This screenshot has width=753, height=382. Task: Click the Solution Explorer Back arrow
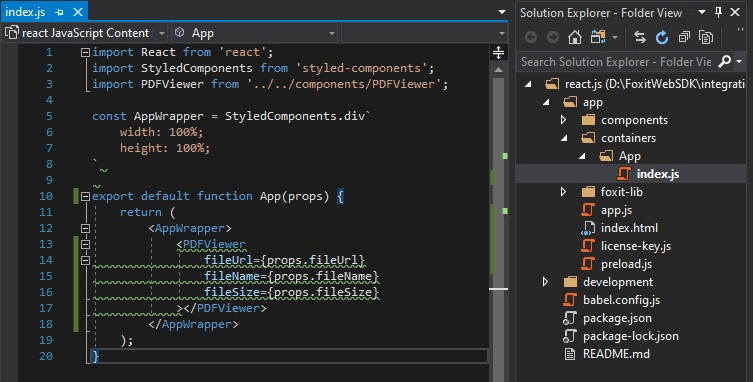coord(531,37)
